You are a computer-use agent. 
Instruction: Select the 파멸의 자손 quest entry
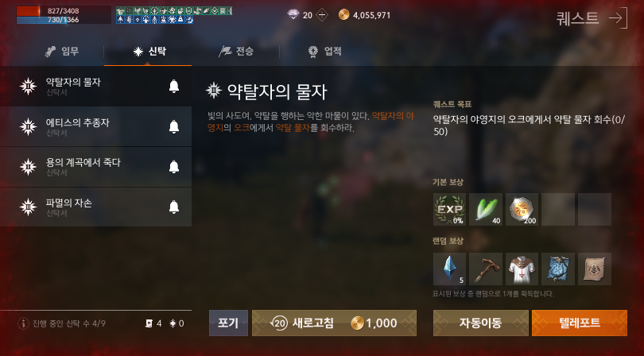[x=95, y=207]
